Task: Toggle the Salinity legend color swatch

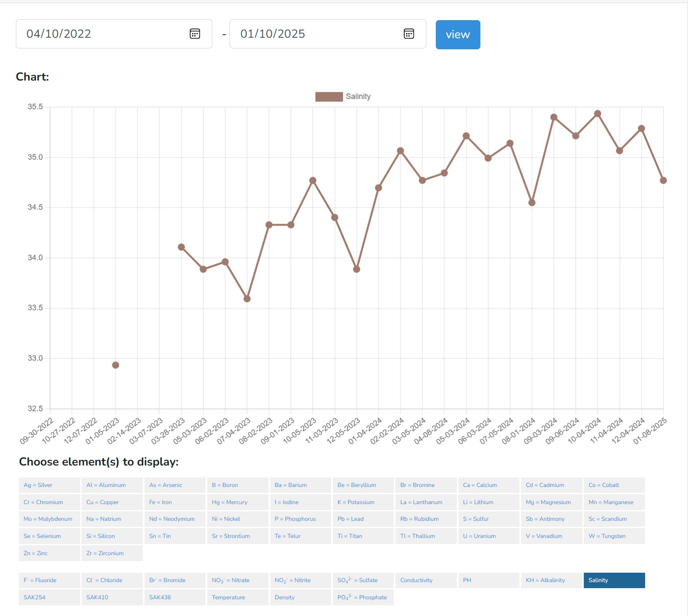Action: [329, 97]
